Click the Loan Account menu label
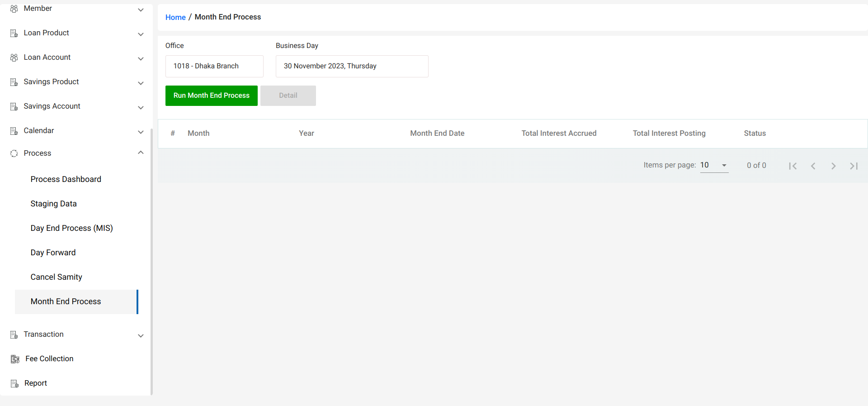868x406 pixels. 47,57
